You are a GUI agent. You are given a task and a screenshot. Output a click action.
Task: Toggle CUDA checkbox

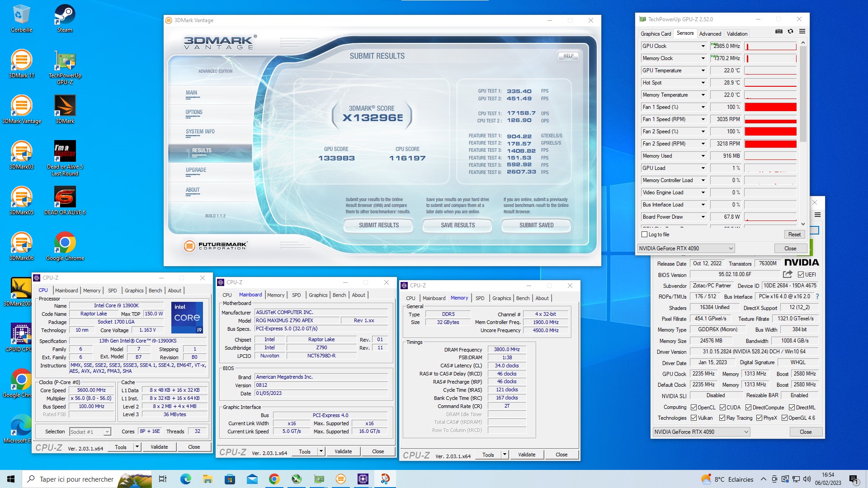pyautogui.click(x=722, y=408)
